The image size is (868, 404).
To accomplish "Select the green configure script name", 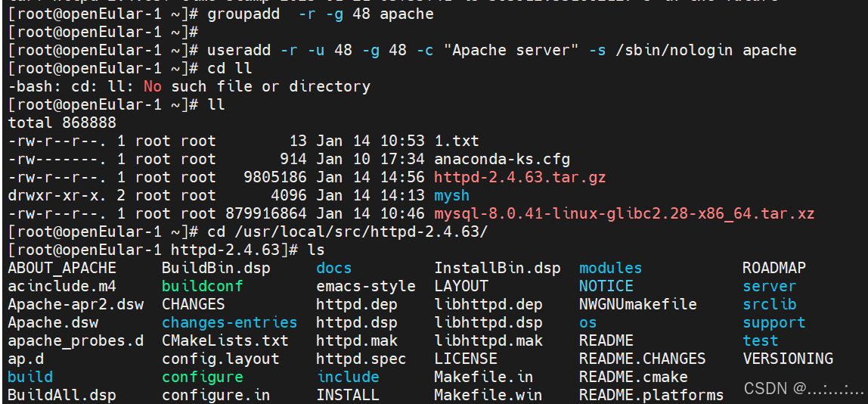I will click(x=202, y=377).
